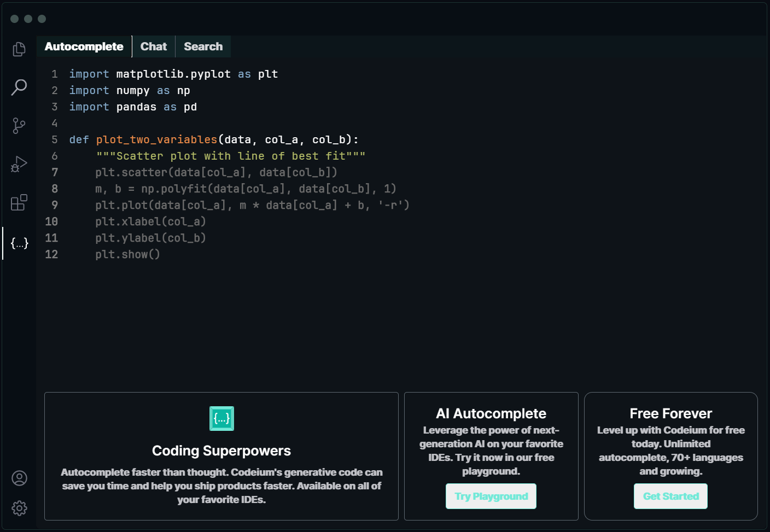This screenshot has height=532, width=770.
Task: Select the Codeium braces icon in sidebar
Action: pyautogui.click(x=19, y=243)
